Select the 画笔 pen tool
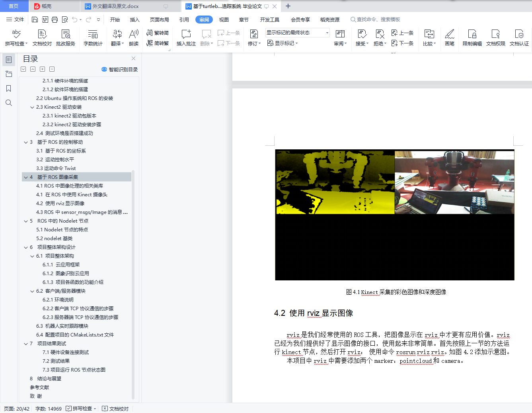Viewport: 532px width, 413px height. pos(450,38)
